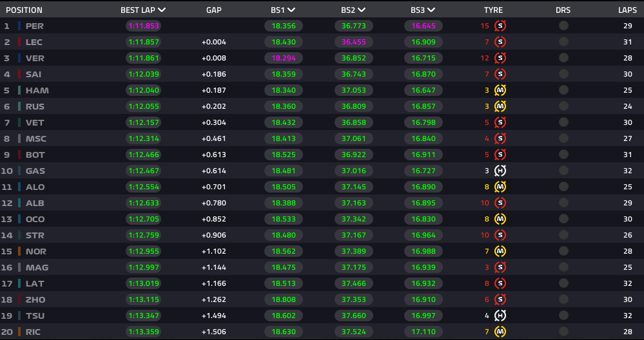Click PER's soft tyre icon
The height and width of the screenshot is (340, 644).
(500, 26)
